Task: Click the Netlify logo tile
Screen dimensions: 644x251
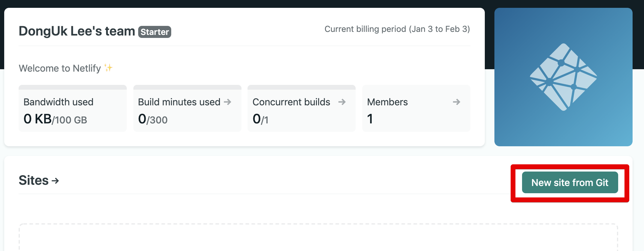Action: pos(563,77)
